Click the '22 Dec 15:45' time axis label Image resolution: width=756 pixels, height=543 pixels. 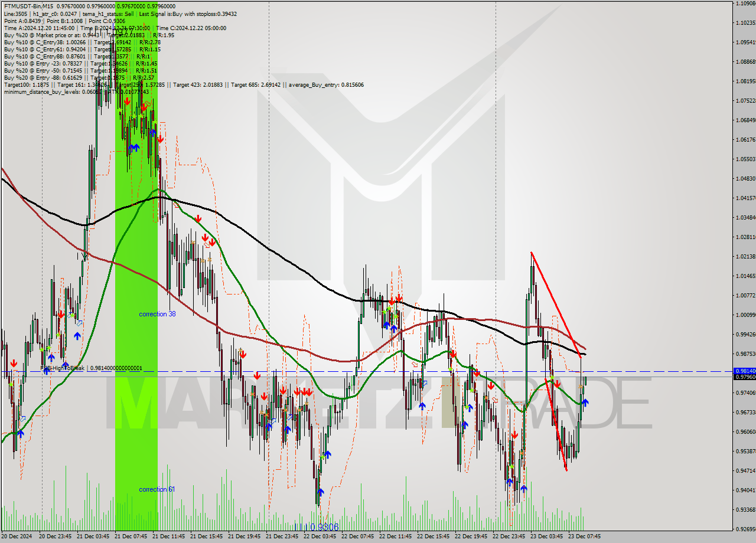pyautogui.click(x=434, y=537)
